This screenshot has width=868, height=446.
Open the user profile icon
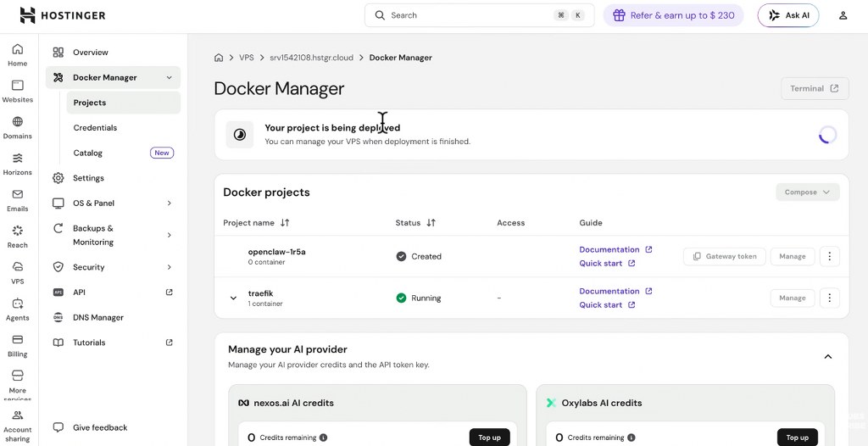coord(843,15)
